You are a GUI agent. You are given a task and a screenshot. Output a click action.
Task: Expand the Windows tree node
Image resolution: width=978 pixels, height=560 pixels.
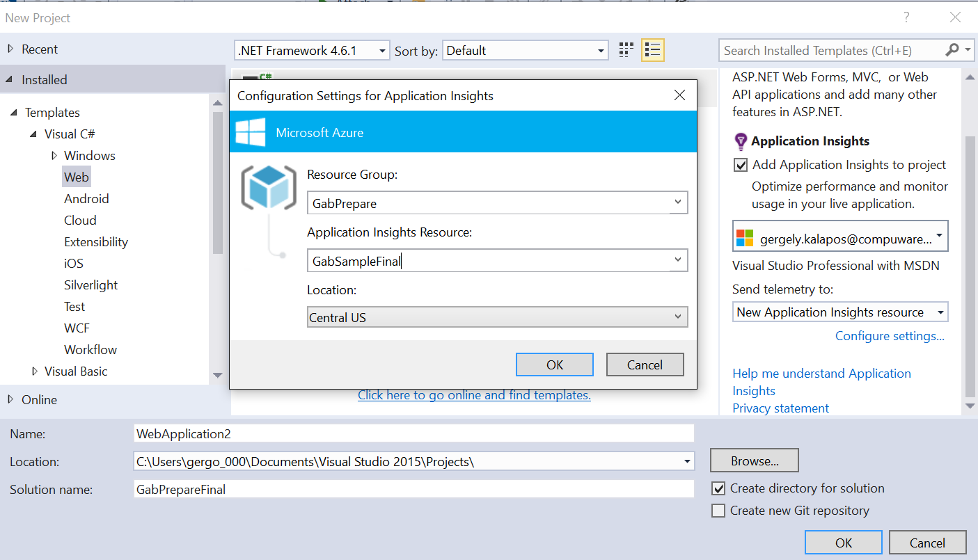[54, 155]
